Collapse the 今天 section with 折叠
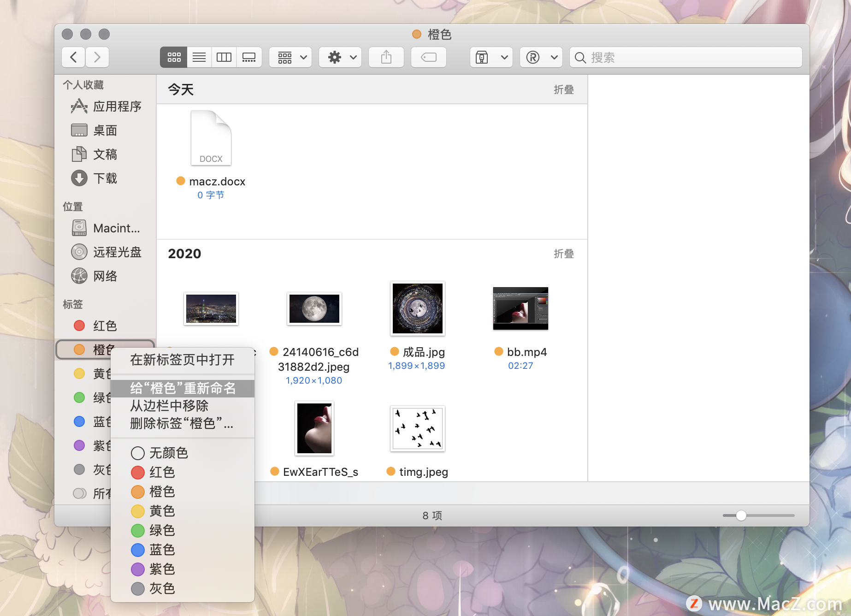The image size is (851, 616). (564, 89)
